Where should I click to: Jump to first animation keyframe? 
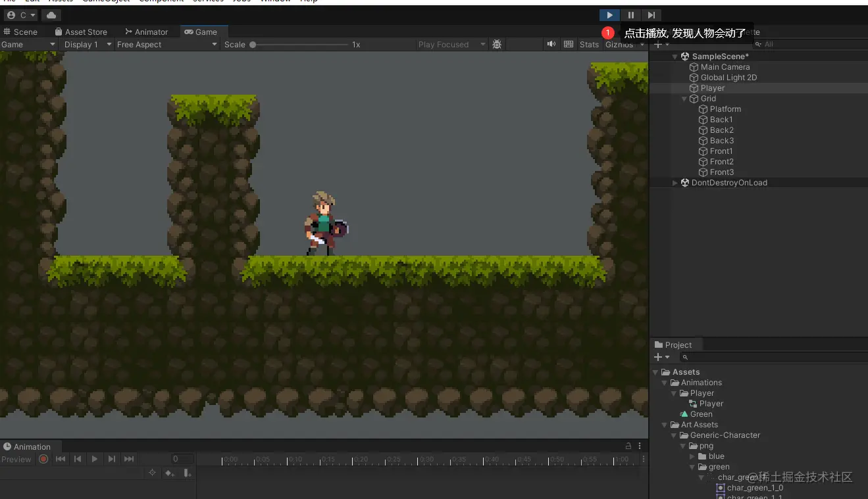click(x=61, y=459)
